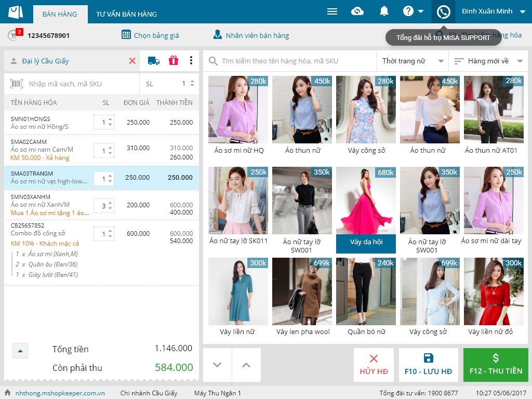Open the Hàng mới về sort dropdown
This screenshot has width=532, height=399.
point(488,61)
